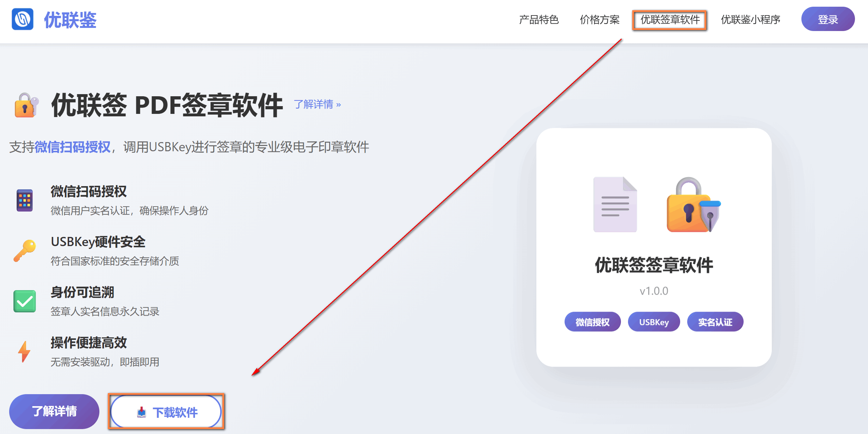Open the 了解详情 » link near the title
Screen dimensions: 868x434
[x=316, y=105]
